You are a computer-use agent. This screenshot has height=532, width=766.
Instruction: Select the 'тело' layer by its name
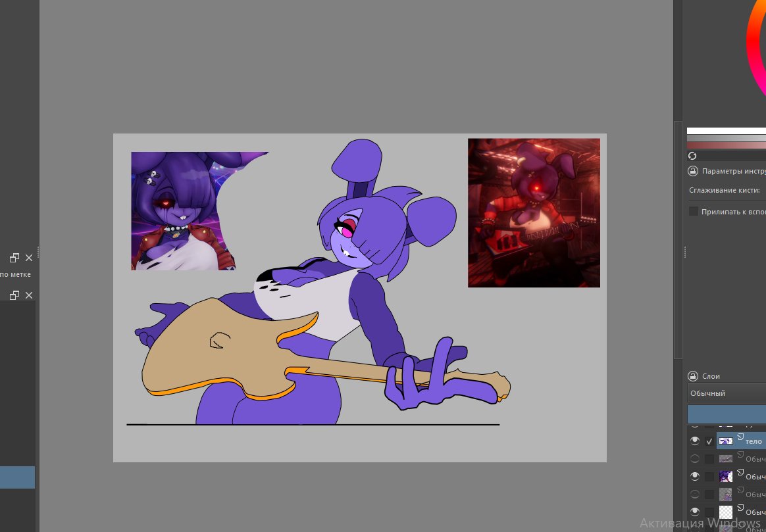coord(753,442)
